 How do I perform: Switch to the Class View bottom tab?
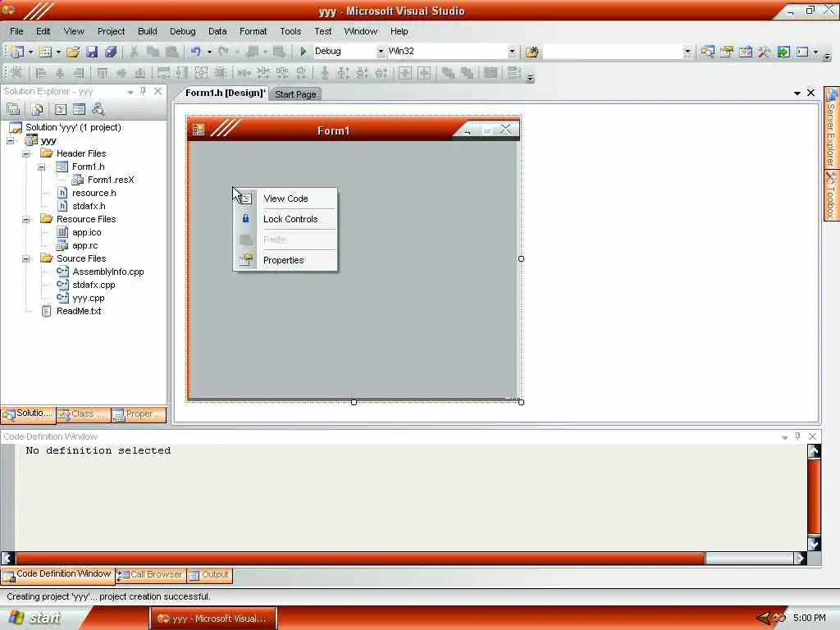(x=84, y=414)
